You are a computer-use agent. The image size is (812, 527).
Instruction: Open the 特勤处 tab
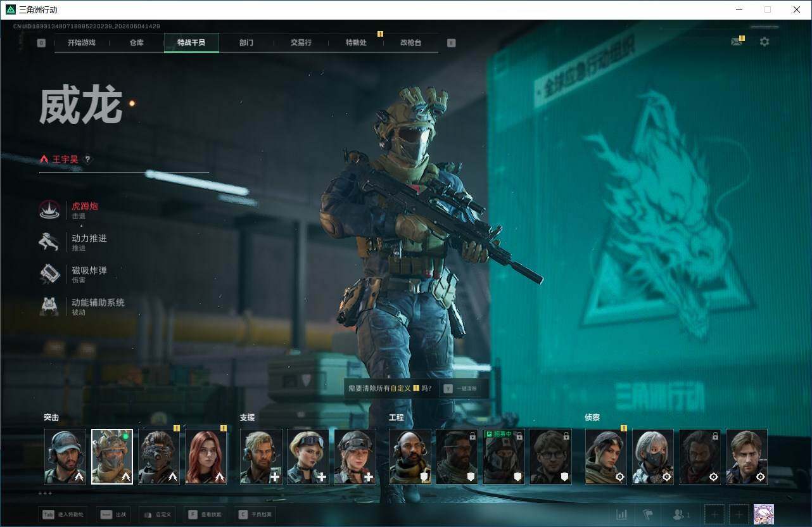355,42
